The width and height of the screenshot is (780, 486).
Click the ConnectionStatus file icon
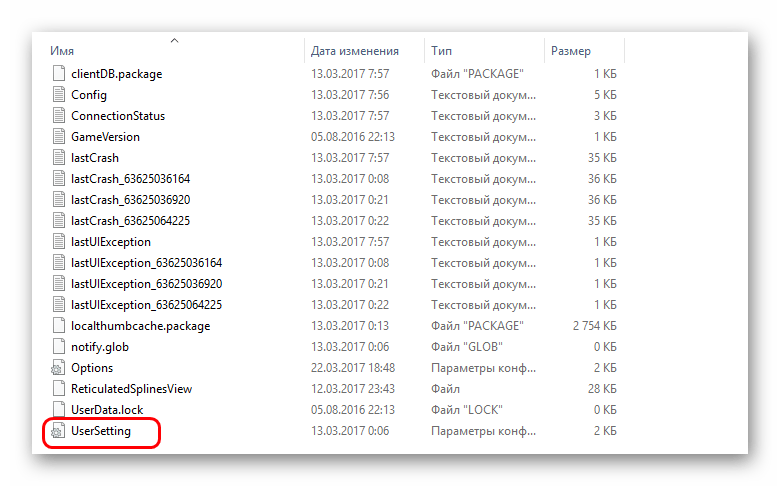pyautogui.click(x=59, y=115)
